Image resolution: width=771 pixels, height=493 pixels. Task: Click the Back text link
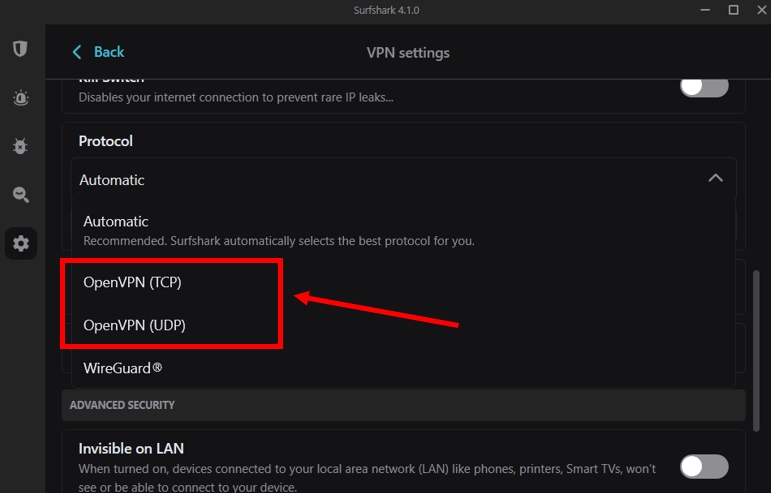(109, 52)
